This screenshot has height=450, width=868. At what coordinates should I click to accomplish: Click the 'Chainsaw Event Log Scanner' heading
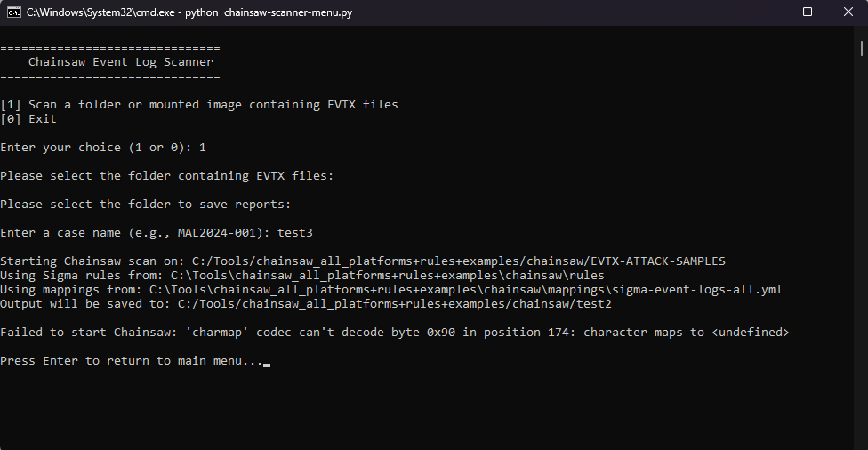120,62
